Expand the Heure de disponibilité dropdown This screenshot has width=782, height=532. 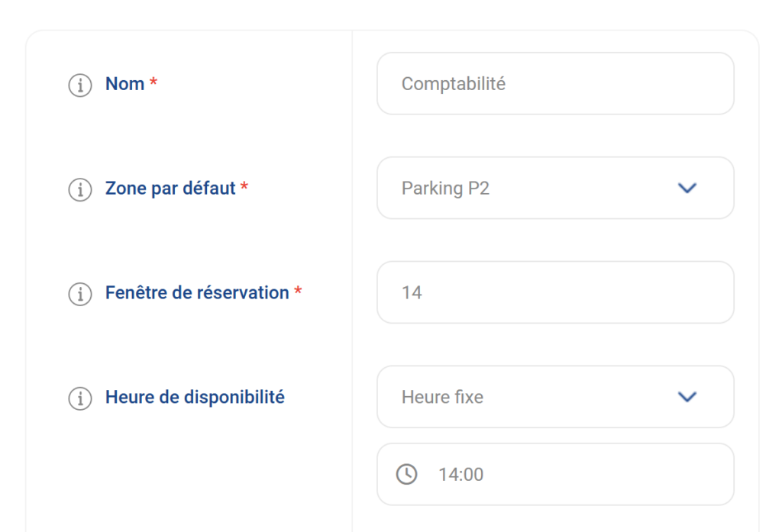(x=555, y=397)
